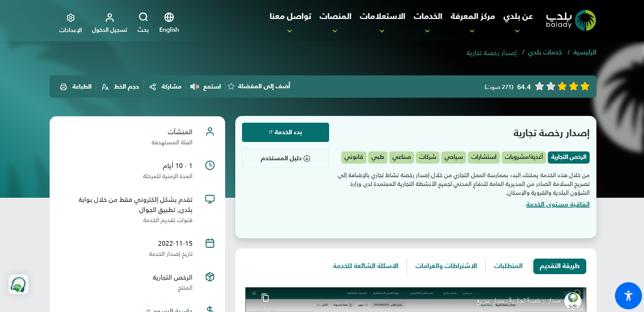
Task: Click the الطباعة print icon
Action: point(63,87)
